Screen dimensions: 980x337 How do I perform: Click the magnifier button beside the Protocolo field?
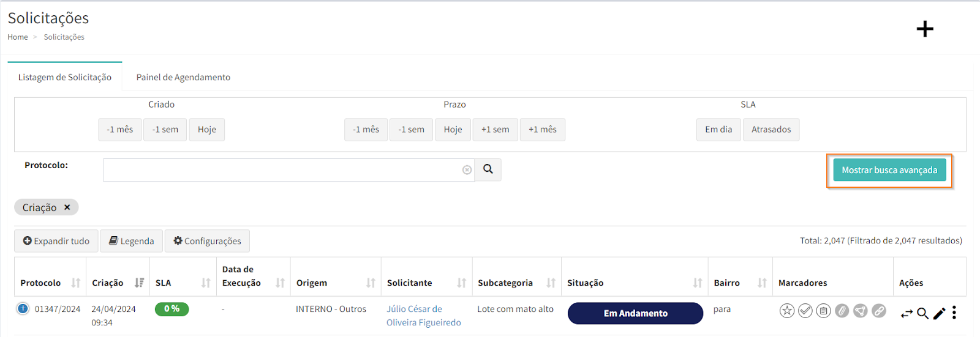pos(488,169)
